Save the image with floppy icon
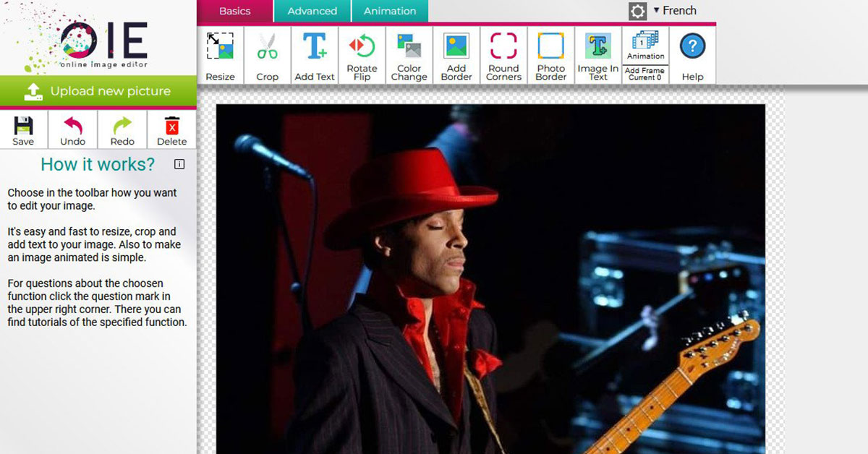The height and width of the screenshot is (454, 868). point(23,129)
